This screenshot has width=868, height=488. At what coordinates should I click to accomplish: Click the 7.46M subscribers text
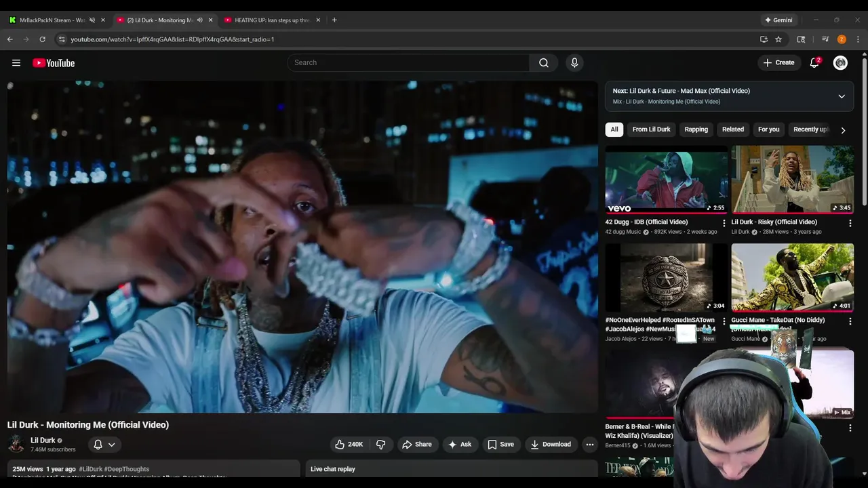pyautogui.click(x=53, y=449)
